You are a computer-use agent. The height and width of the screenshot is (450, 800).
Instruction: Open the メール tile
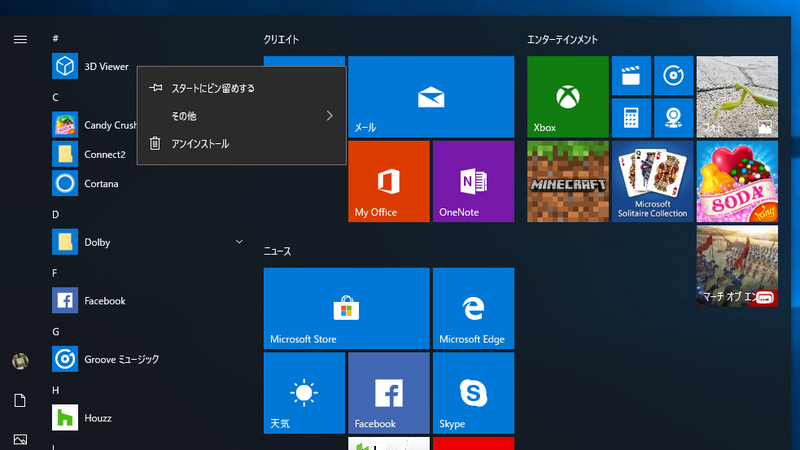click(x=431, y=97)
